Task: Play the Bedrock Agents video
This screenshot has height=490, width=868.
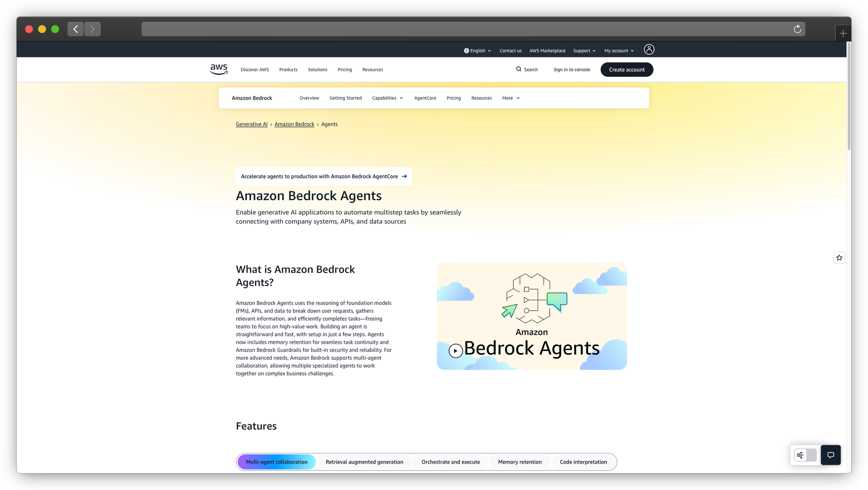Action: (455, 351)
